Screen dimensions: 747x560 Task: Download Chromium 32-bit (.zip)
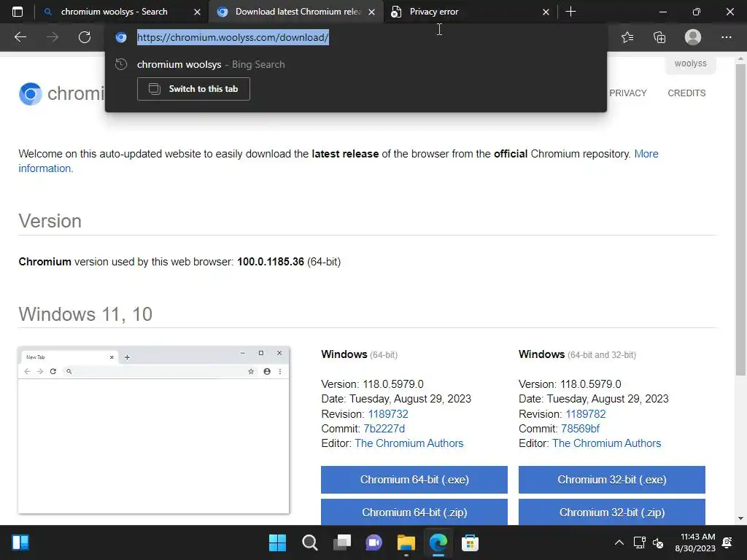point(612,513)
